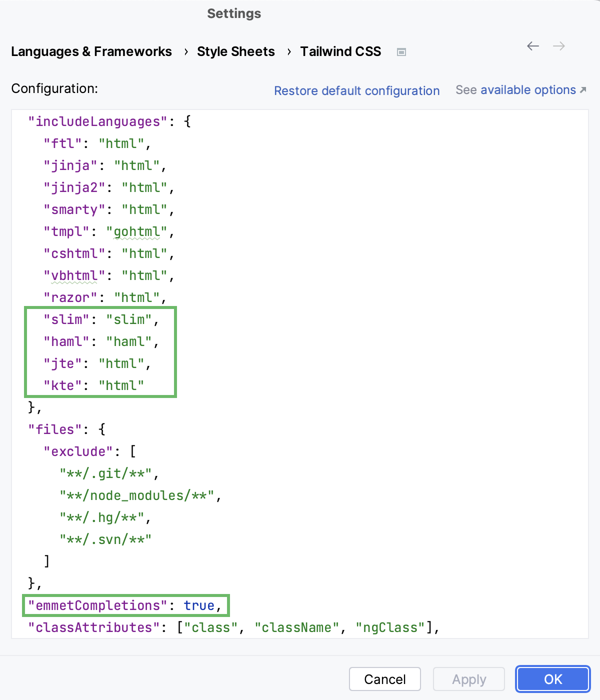The image size is (600, 700).
Task: Click the back navigation arrow
Action: [x=532, y=46]
